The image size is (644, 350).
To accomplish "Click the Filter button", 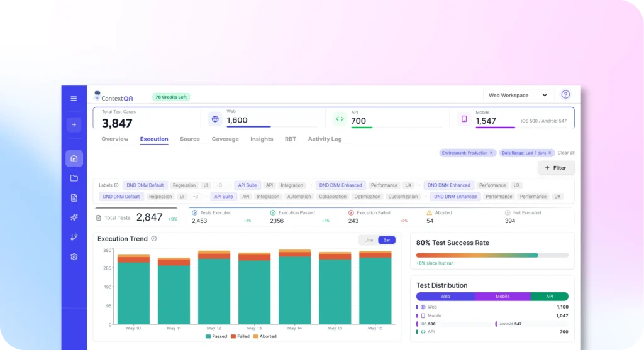I will [x=556, y=168].
